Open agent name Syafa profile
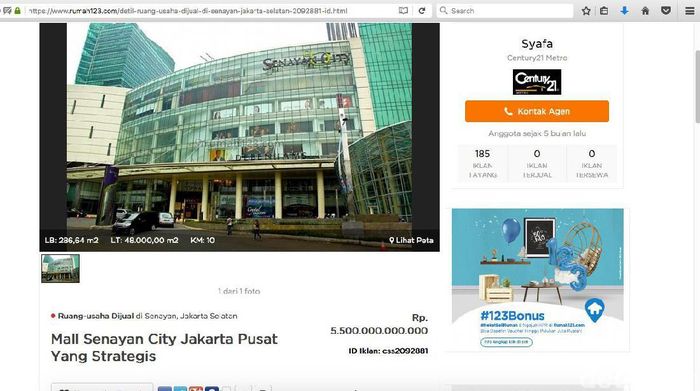700x391 pixels. 537,44
